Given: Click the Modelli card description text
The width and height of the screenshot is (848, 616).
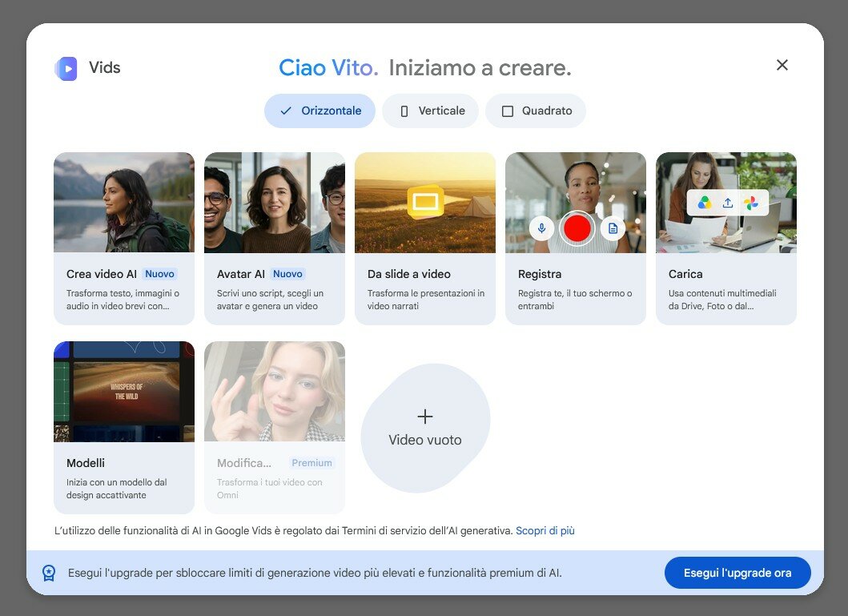Looking at the screenshot, I should pyautogui.click(x=117, y=489).
